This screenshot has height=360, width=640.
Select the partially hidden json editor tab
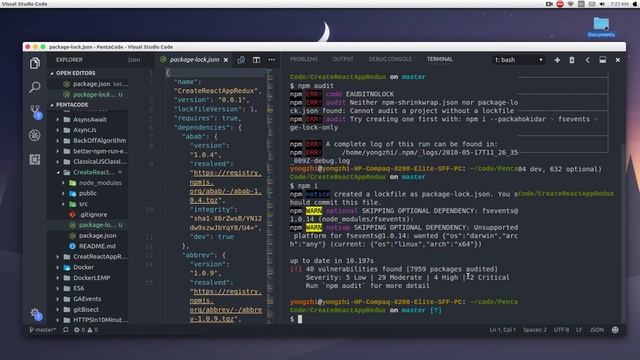[134, 60]
